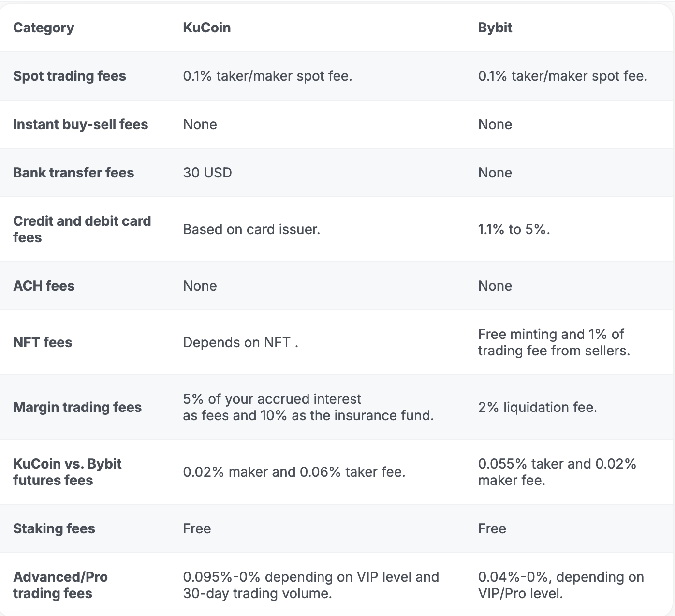Click Bybit's '1.1% to 5%.' cell

click(x=514, y=229)
